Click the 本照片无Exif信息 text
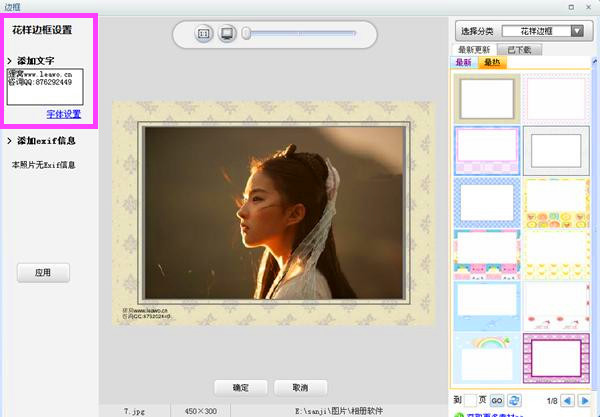Screen dimensions: 600x417 click(43, 165)
